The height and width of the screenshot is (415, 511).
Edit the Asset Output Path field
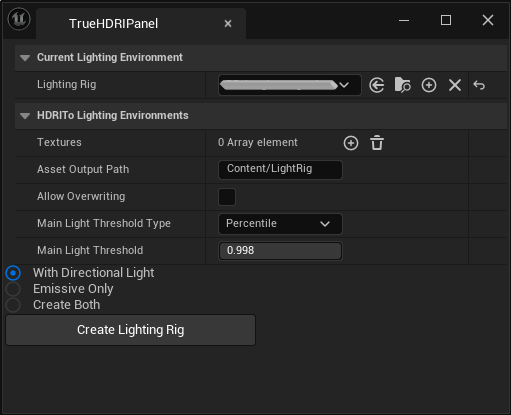click(280, 170)
